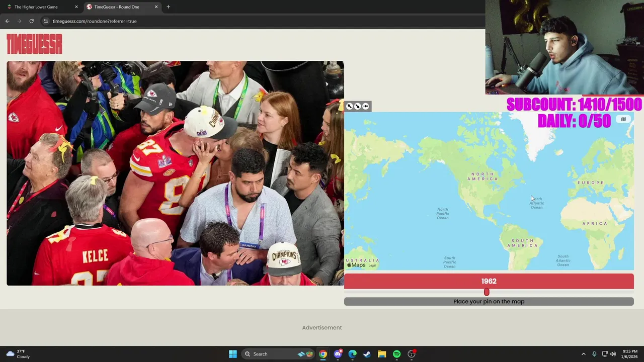The image size is (644, 362).
Task: Open network settings from the tray
Action: click(x=605, y=354)
